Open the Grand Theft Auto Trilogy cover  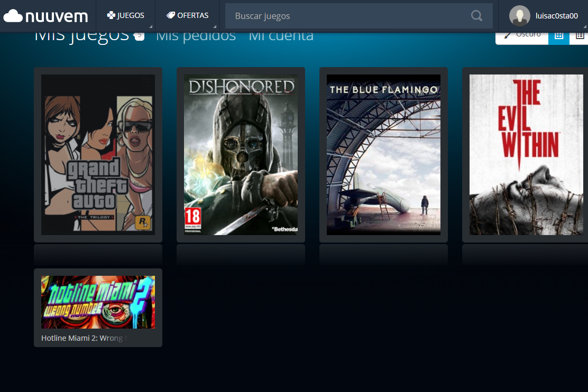coord(98,155)
